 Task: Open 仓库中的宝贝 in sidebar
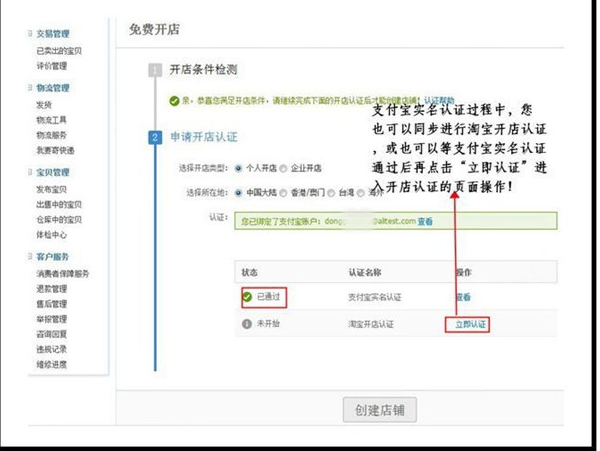(59, 220)
